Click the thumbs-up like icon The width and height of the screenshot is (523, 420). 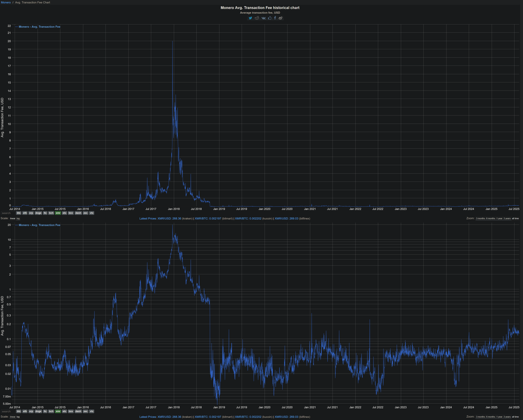(269, 18)
